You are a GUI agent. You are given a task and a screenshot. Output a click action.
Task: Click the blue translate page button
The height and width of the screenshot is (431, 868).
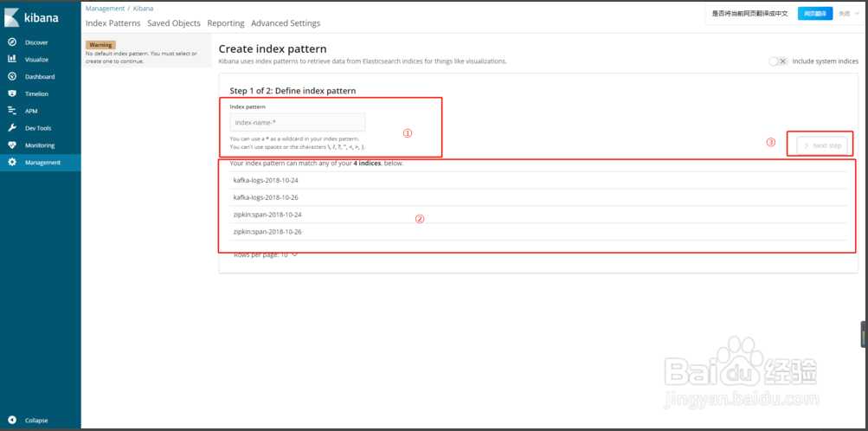815,14
